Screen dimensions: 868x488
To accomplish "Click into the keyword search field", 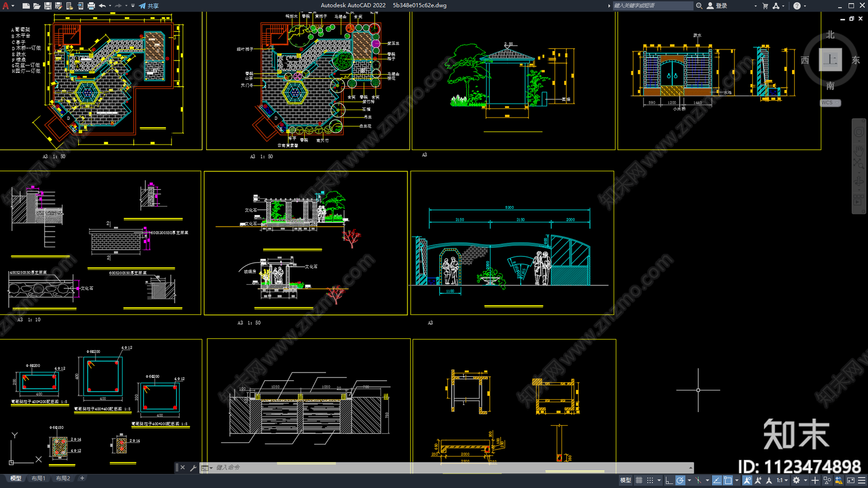I will pos(653,5).
